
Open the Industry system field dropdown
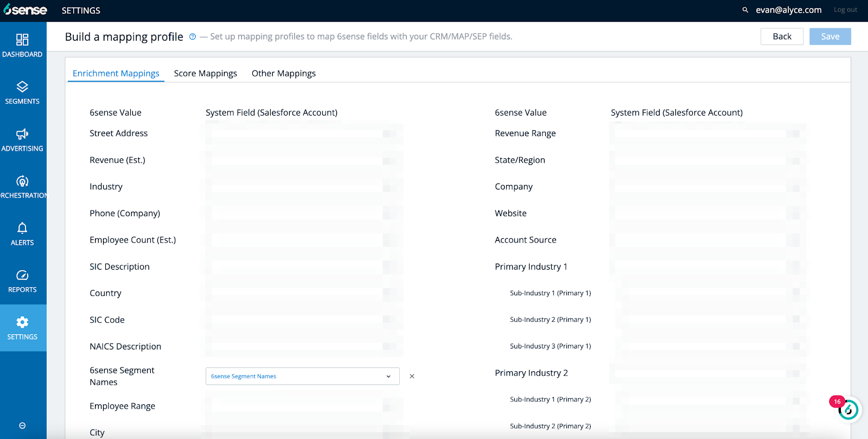(303, 187)
